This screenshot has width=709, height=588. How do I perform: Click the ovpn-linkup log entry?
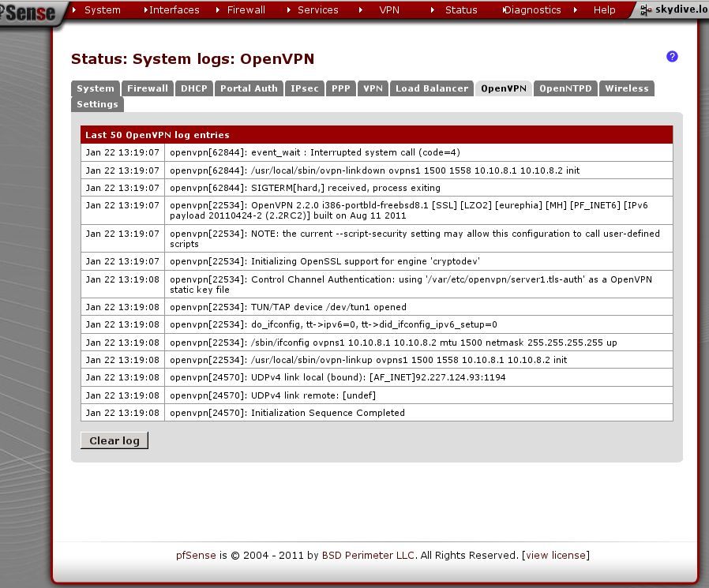tap(377, 360)
